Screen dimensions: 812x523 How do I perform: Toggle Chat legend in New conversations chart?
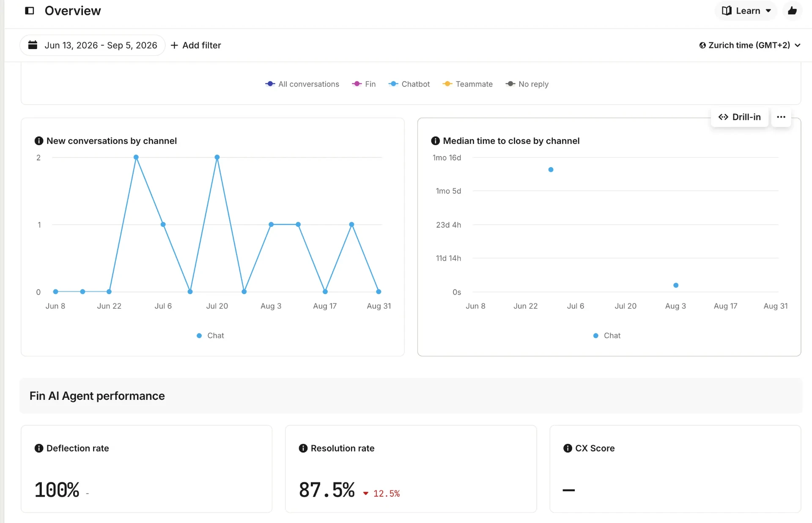coord(210,336)
